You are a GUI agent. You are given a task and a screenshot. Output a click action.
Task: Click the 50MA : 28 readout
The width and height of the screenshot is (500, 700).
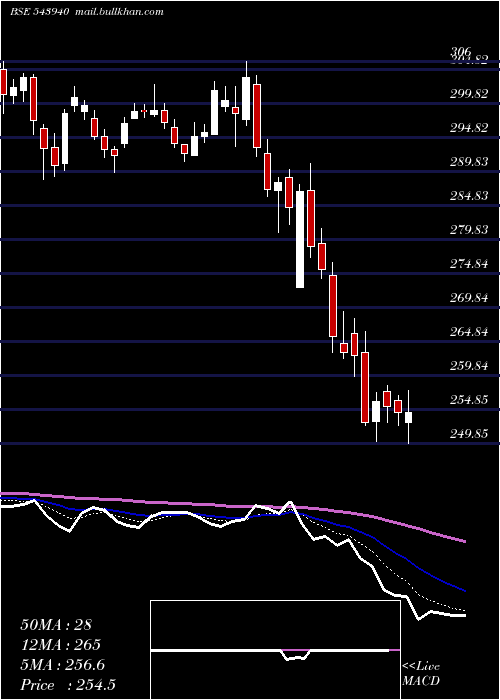coord(56,625)
